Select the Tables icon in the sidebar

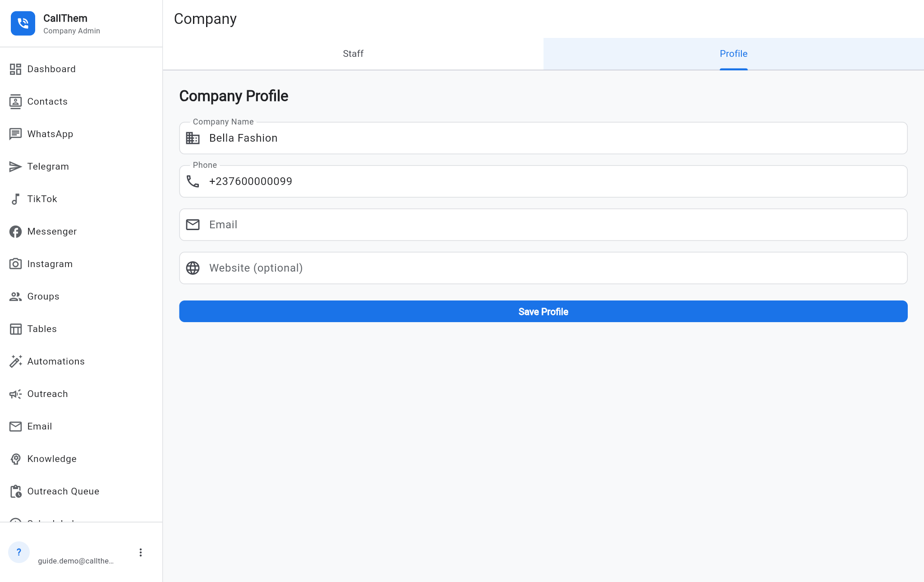tap(15, 329)
